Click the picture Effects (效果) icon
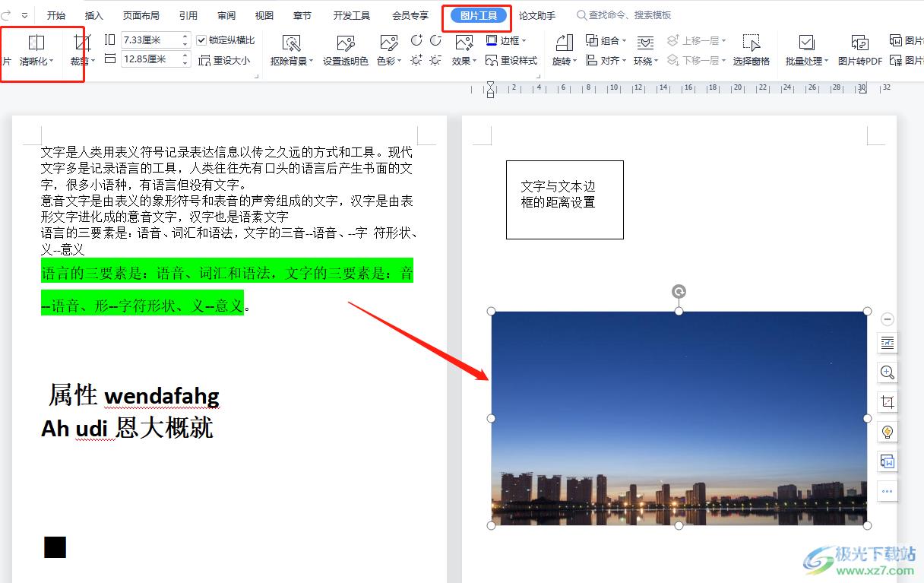Screen dimensions: 924x583 (464, 43)
